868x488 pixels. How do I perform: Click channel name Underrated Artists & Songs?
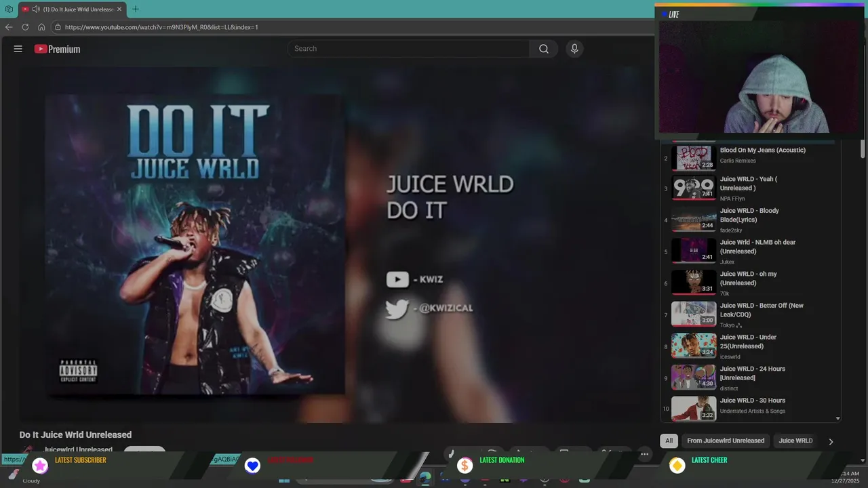[x=753, y=411]
